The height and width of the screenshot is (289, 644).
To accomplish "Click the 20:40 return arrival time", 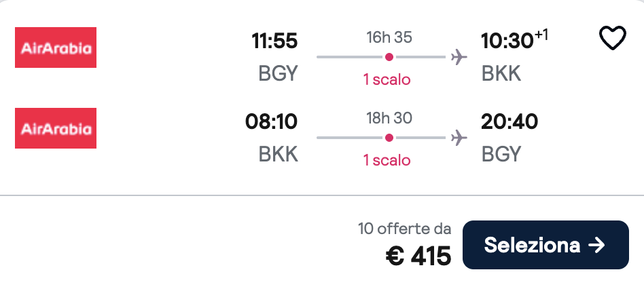I will (x=509, y=122).
